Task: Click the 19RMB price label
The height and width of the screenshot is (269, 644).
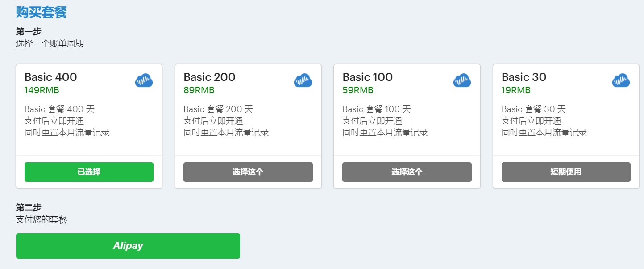Action: pyautogui.click(x=516, y=90)
